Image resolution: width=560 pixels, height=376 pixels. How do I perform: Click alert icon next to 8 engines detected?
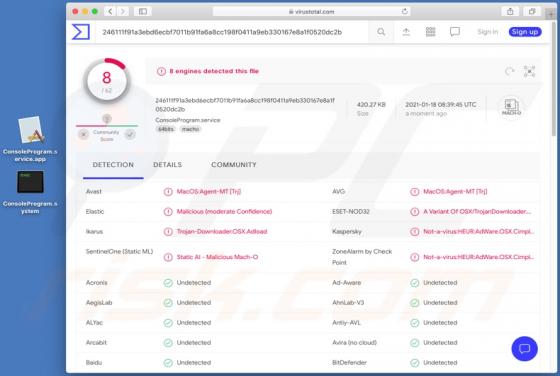pos(161,71)
